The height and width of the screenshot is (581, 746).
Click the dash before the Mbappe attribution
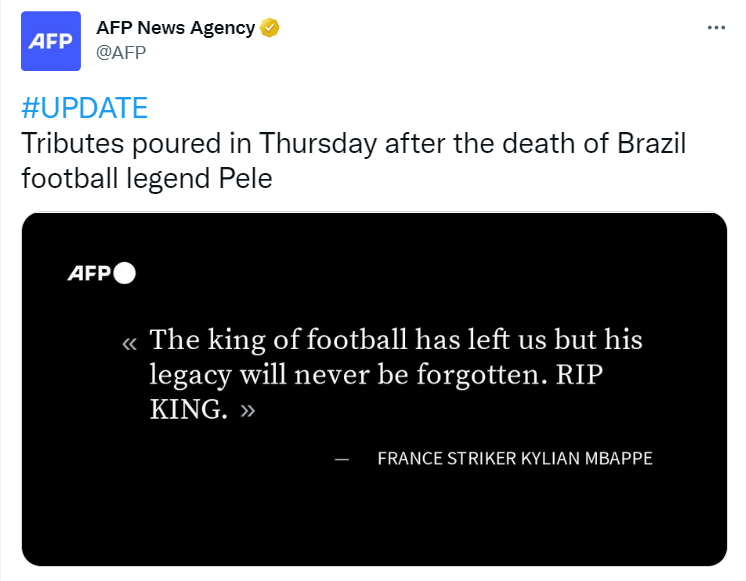342,459
